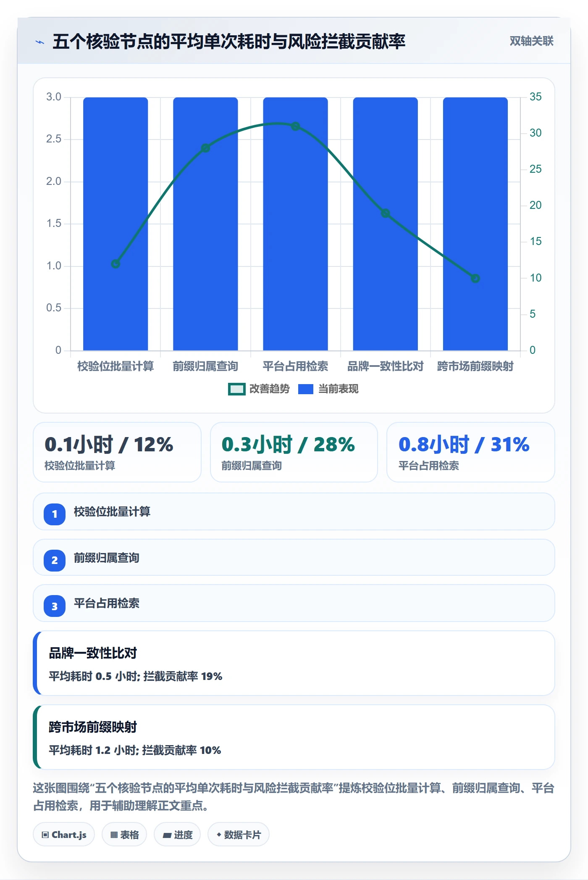The height and width of the screenshot is (880, 588).
Task: Click the 平台占用检索 x-axis label
Action: (295, 366)
